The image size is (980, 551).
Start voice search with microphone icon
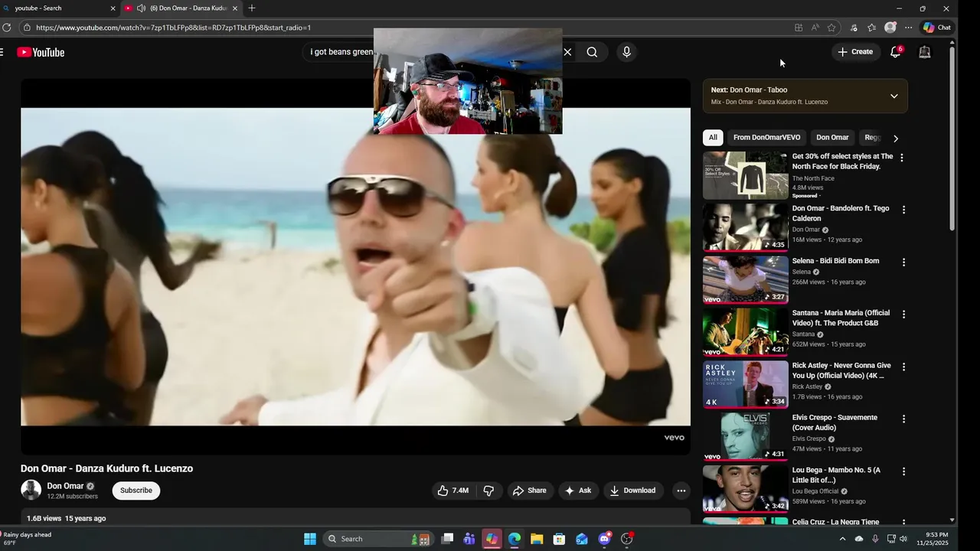click(626, 52)
